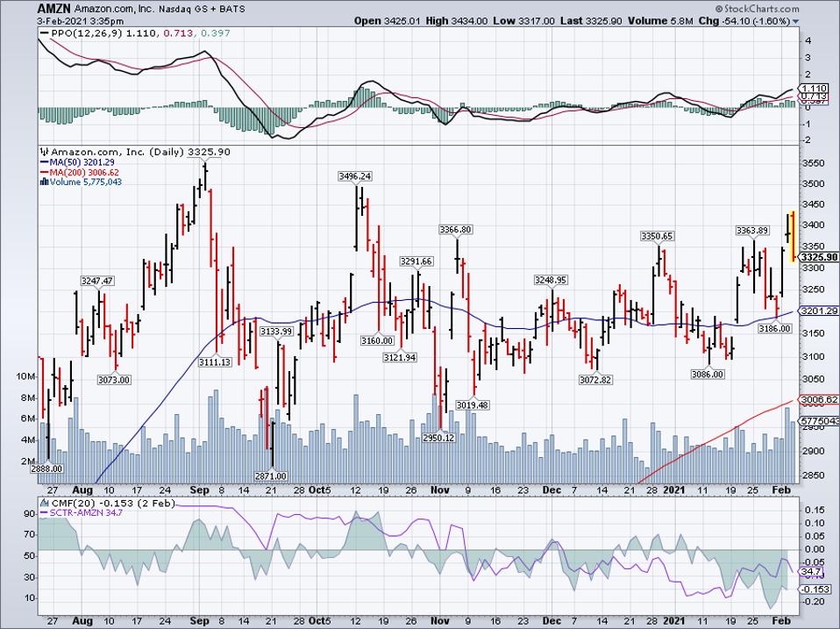Screen dimensions: 840x629
Task: Click the -0.153 CMF tag on the right axis
Action: tap(815, 590)
